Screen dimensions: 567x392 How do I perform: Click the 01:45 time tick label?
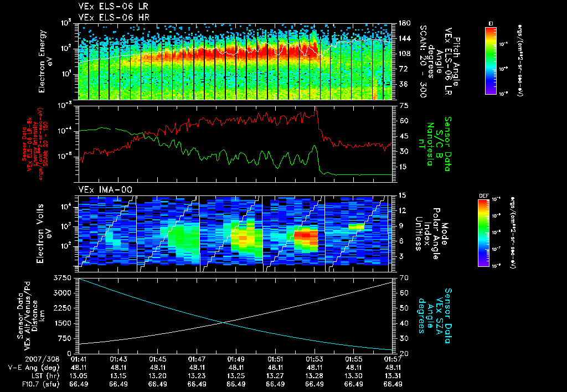(157, 359)
